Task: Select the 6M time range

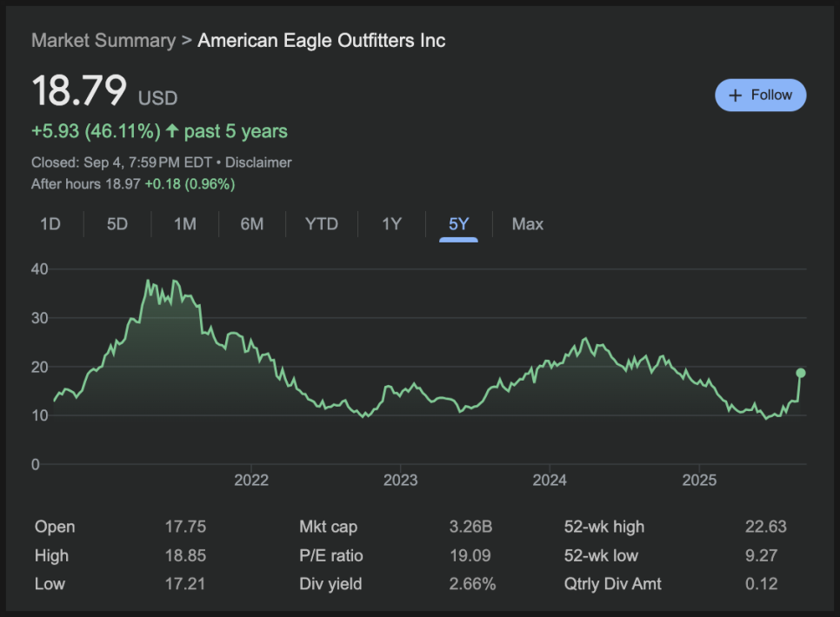Action: pyautogui.click(x=252, y=224)
